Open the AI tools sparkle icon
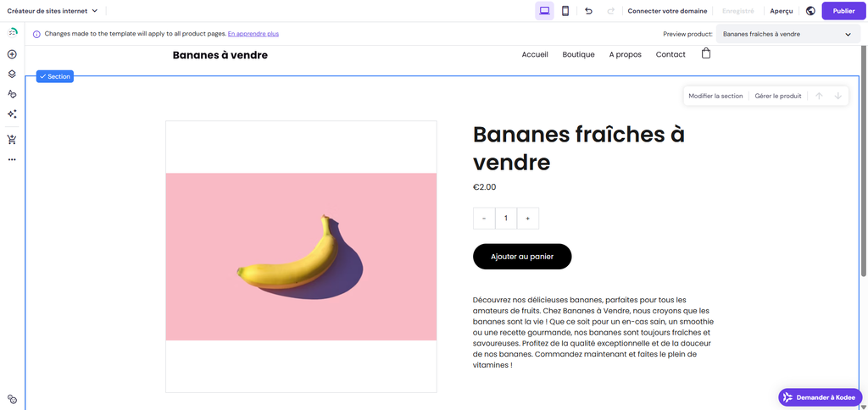 point(12,114)
